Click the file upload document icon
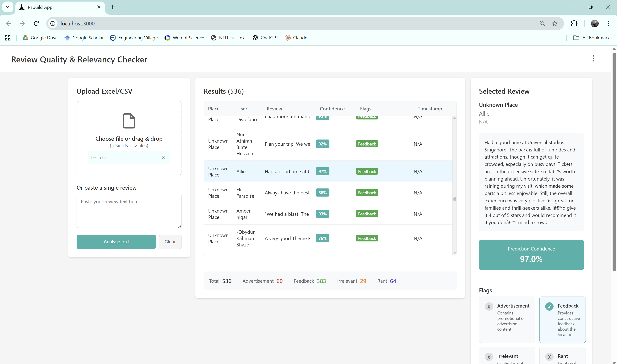617x364 pixels. (x=129, y=121)
